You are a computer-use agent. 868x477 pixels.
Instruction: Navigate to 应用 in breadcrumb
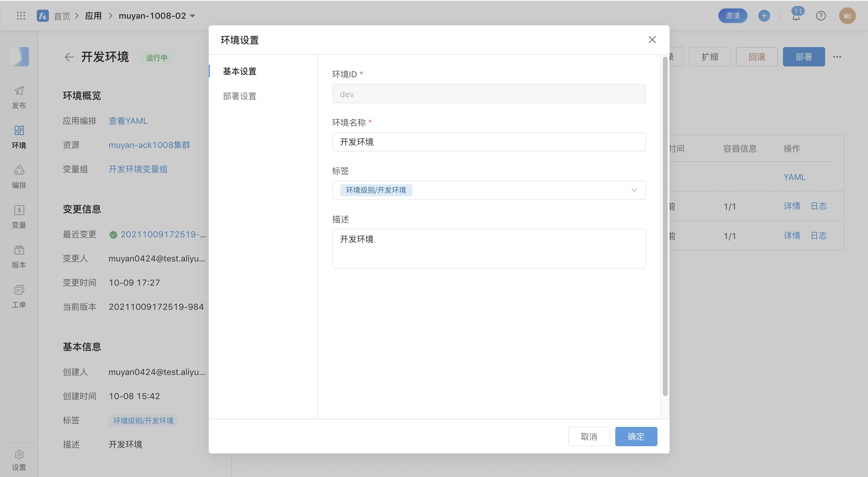tap(93, 15)
